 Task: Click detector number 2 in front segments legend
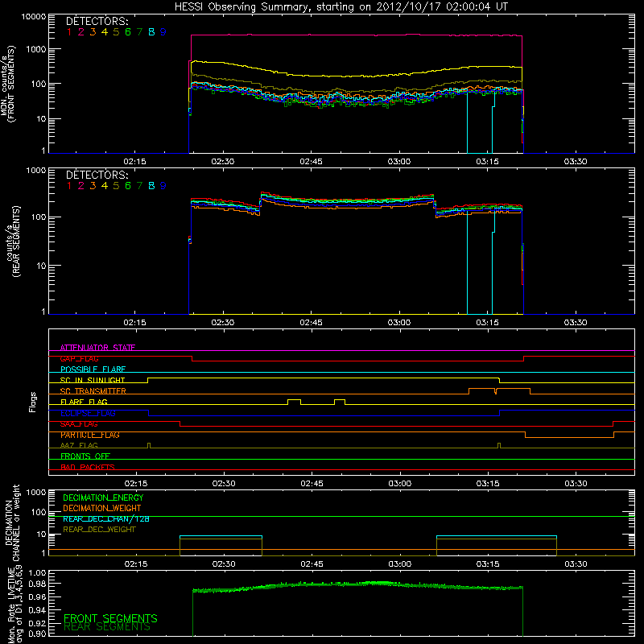pyautogui.click(x=81, y=32)
